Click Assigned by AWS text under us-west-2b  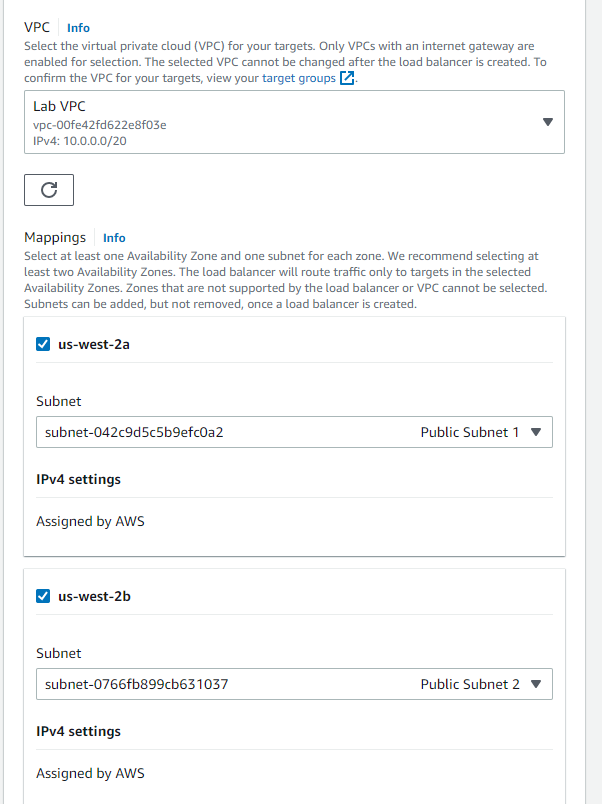point(90,773)
